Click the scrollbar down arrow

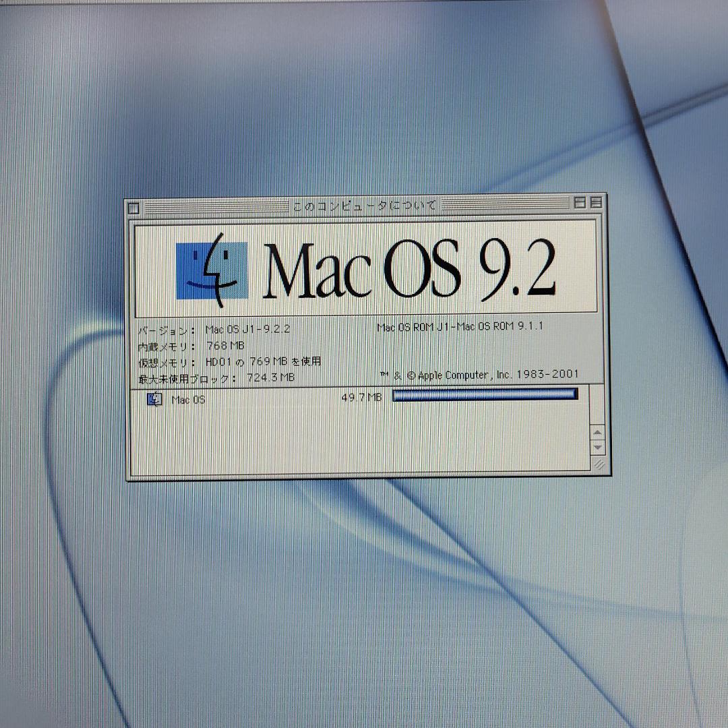click(x=597, y=446)
